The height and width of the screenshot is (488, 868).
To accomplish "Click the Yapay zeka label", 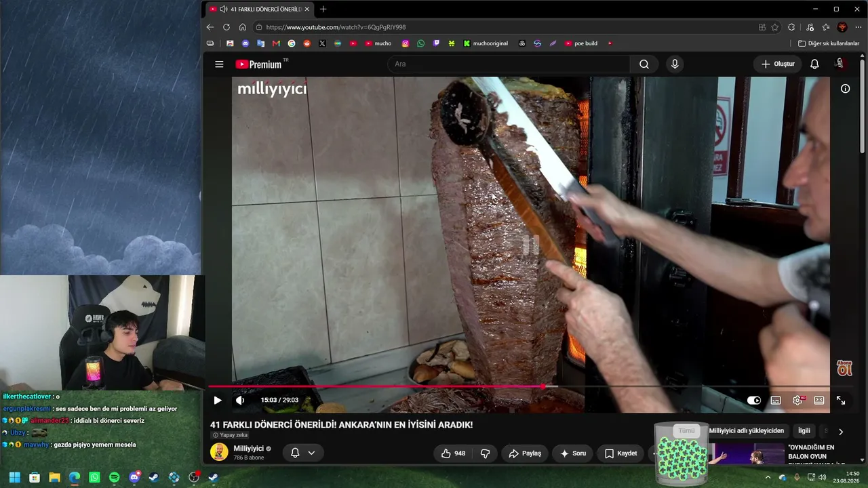I will (230, 435).
